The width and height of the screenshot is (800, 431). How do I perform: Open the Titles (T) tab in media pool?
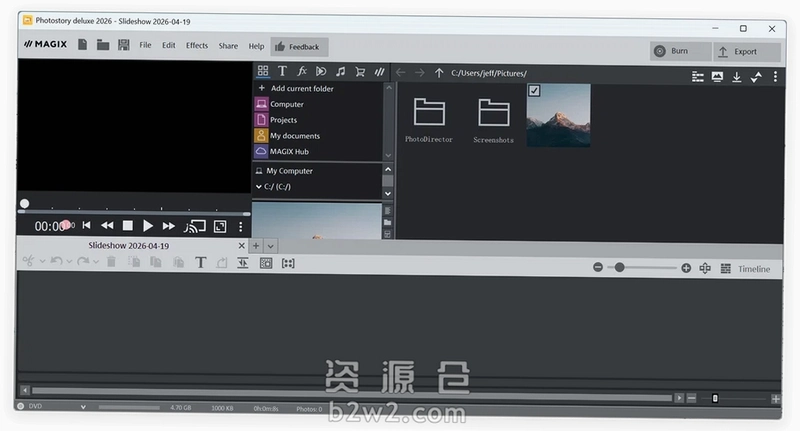click(x=282, y=71)
